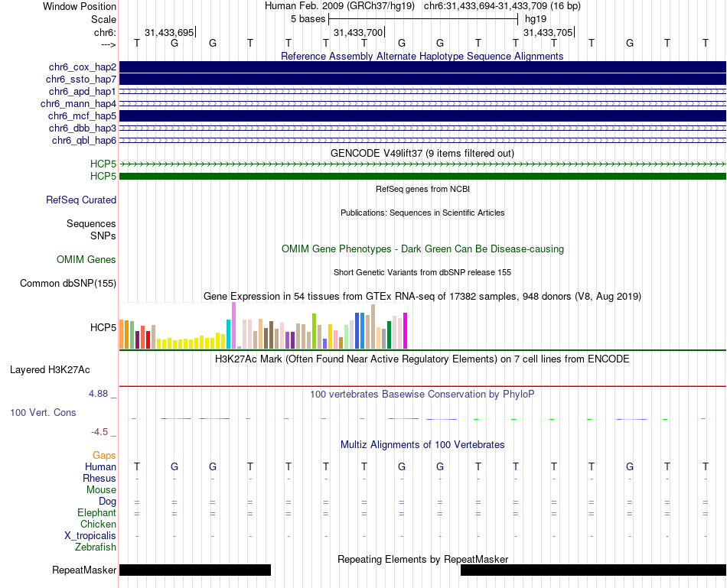The image size is (727, 588).
Task: Click the Elephant species row label
Action: 97,512
